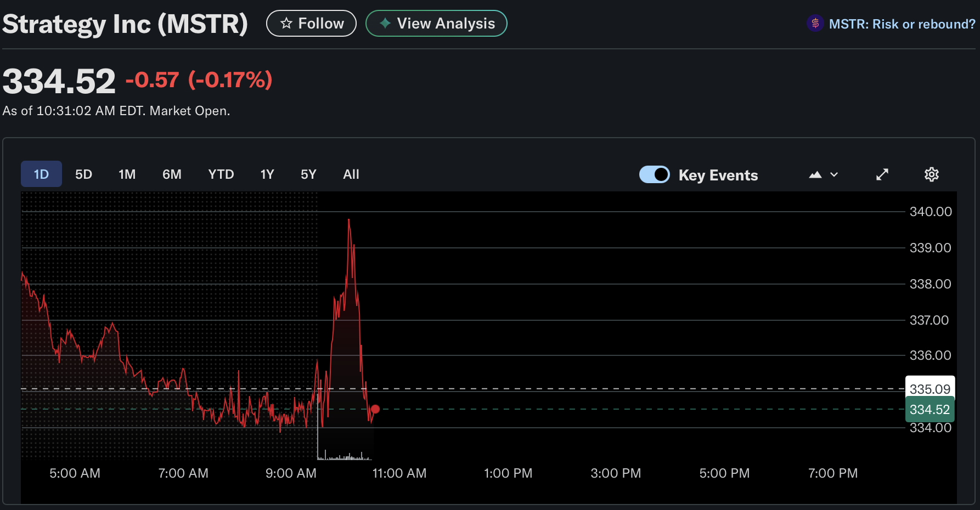Click the 1:00 PM time label
The width and height of the screenshot is (980, 510).
point(508,473)
